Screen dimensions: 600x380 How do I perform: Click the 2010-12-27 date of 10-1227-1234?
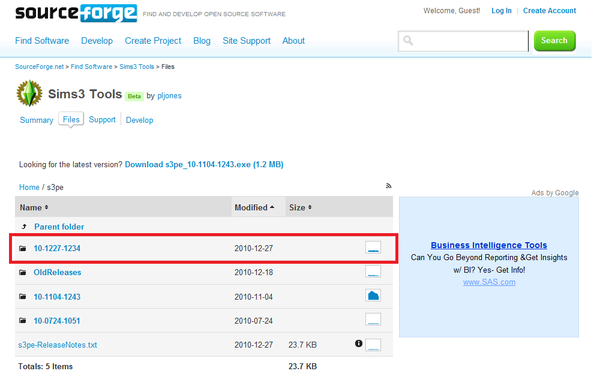point(254,249)
